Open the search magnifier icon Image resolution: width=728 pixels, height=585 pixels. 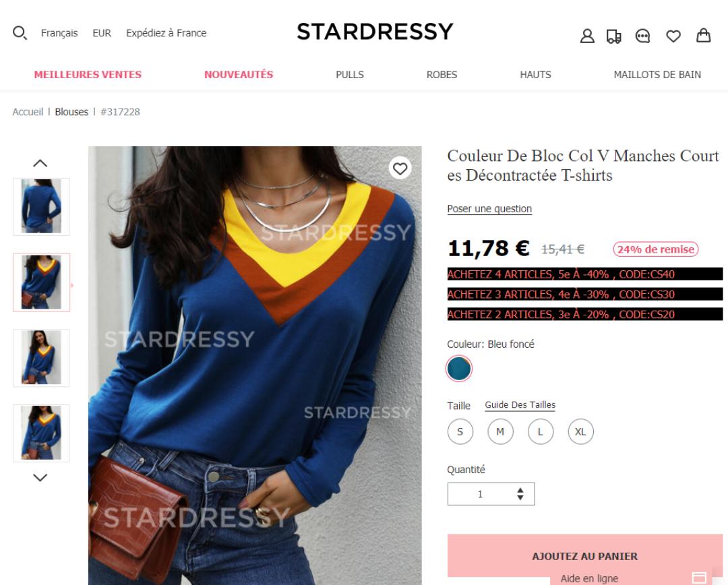click(x=20, y=33)
